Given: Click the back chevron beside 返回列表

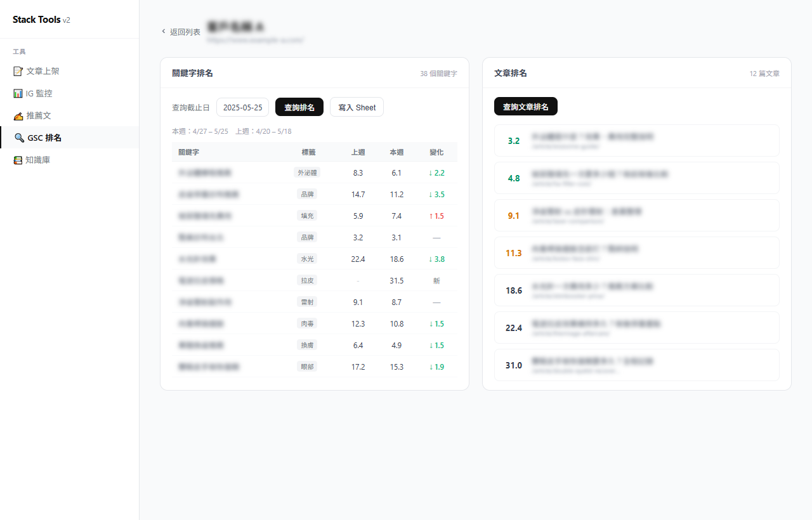Looking at the screenshot, I should pyautogui.click(x=164, y=31).
